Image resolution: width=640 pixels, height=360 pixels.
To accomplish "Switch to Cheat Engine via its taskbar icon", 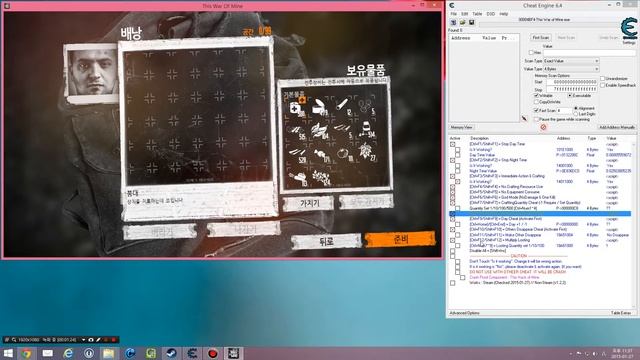I will (x=192, y=353).
